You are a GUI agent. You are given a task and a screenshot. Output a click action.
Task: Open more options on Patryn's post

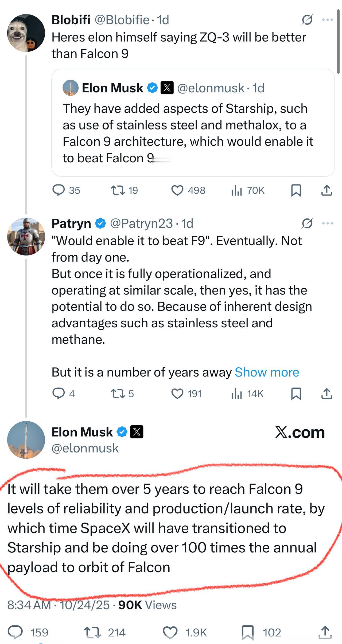(x=328, y=223)
